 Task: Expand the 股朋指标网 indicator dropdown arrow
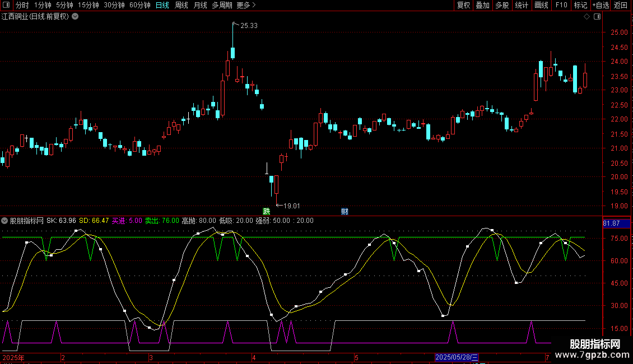tap(5, 221)
